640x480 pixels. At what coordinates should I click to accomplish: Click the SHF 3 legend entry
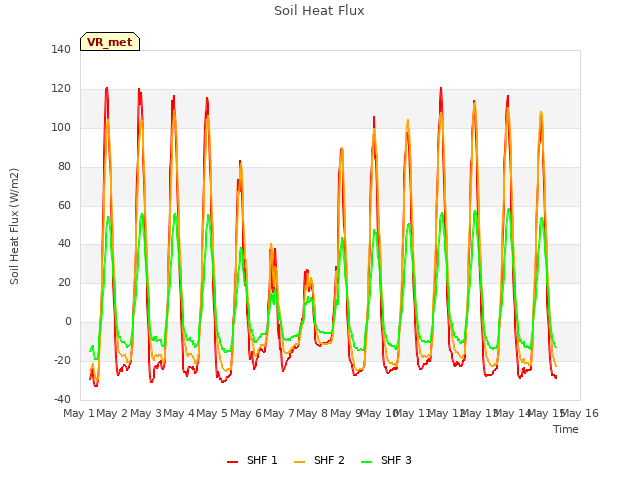click(386, 460)
